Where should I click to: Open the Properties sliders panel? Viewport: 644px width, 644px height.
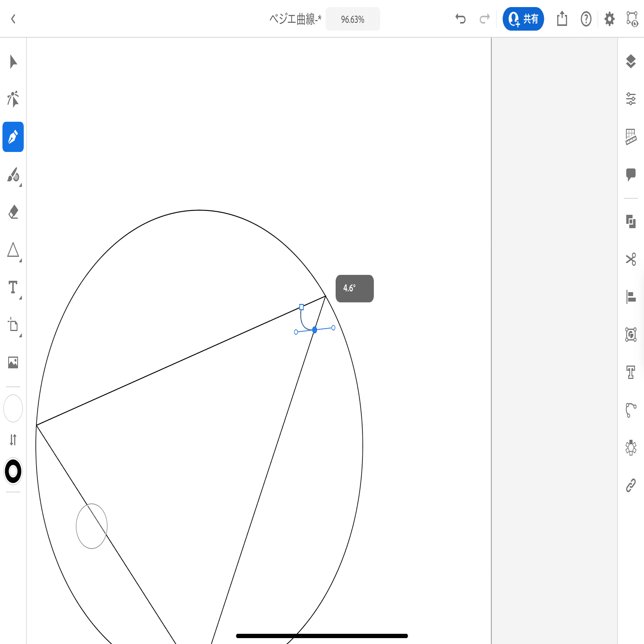631,99
